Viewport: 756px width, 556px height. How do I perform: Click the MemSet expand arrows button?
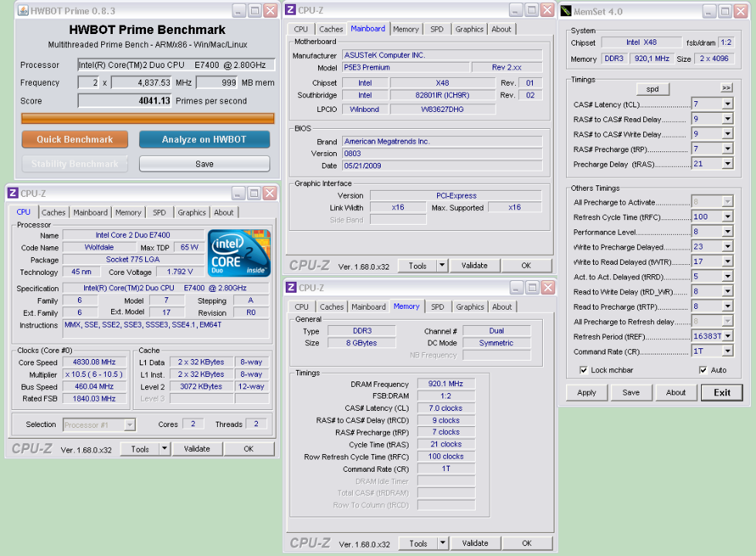[726, 88]
